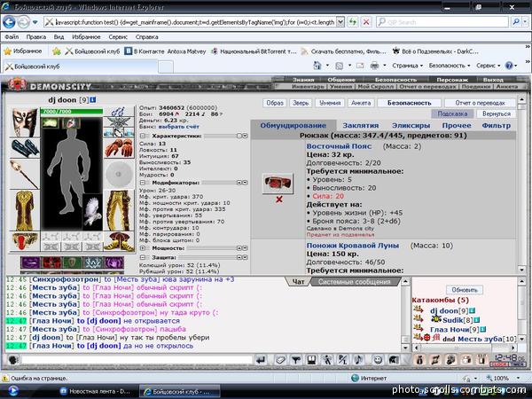The width and height of the screenshot is (532, 399).
Task: Toggle the P/L transliteration icon
Action: click(342, 360)
